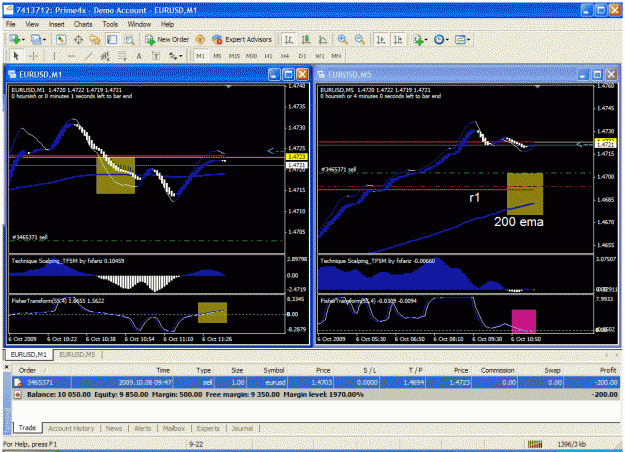625x452 pixels.
Task: Select the cursor arrow tool
Action: coord(16,56)
